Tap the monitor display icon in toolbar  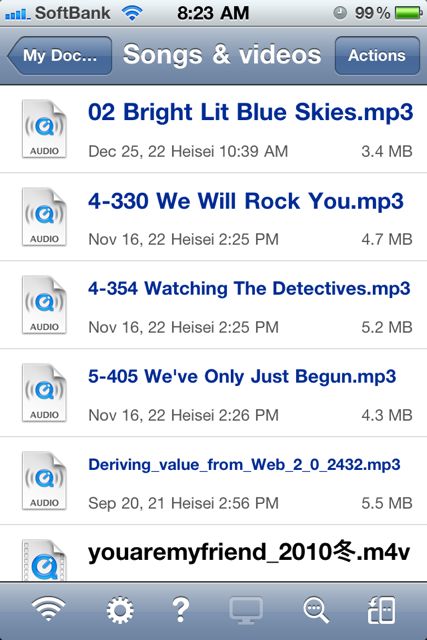tap(246, 611)
